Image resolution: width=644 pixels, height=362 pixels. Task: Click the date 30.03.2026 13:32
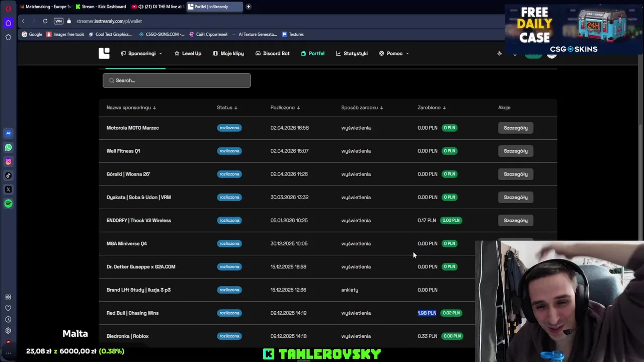point(289,197)
